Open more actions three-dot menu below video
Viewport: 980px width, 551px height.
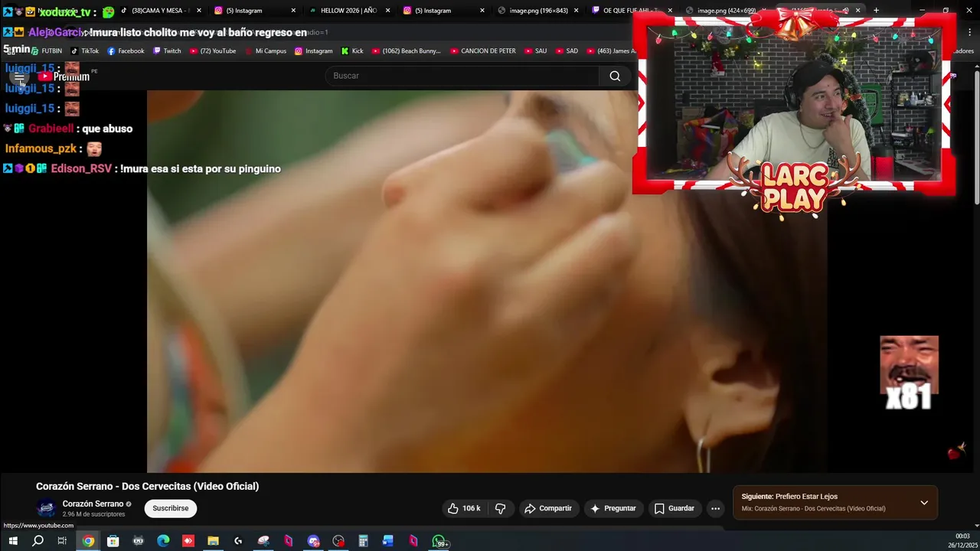(715, 508)
